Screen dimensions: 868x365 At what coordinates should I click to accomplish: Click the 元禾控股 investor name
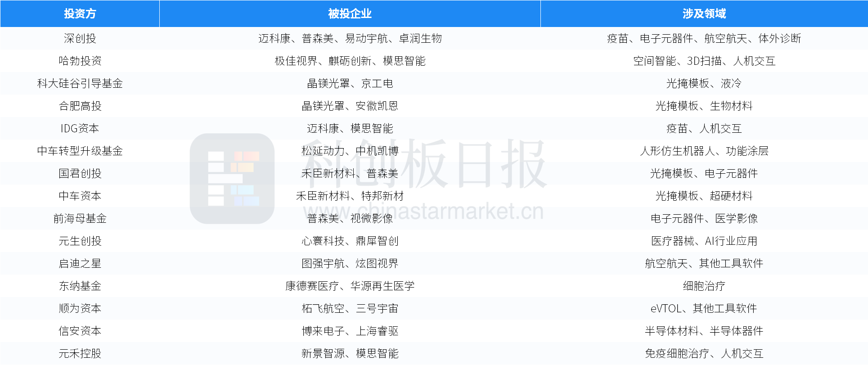(80, 354)
